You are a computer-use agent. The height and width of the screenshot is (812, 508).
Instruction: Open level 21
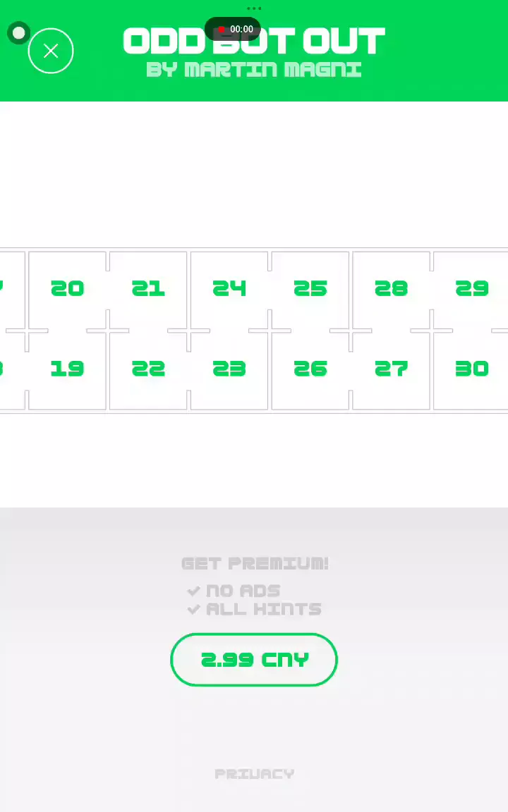(148, 289)
